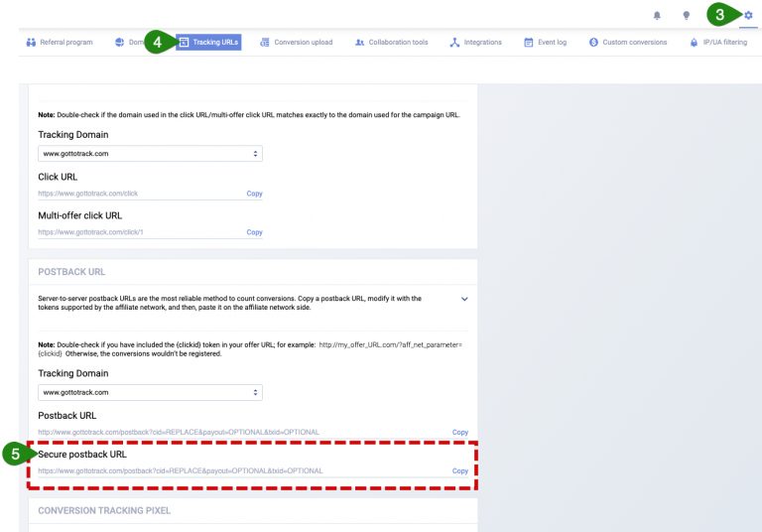
Task: Open the Tracking Domain dropdown in Postback section
Action: click(x=150, y=392)
